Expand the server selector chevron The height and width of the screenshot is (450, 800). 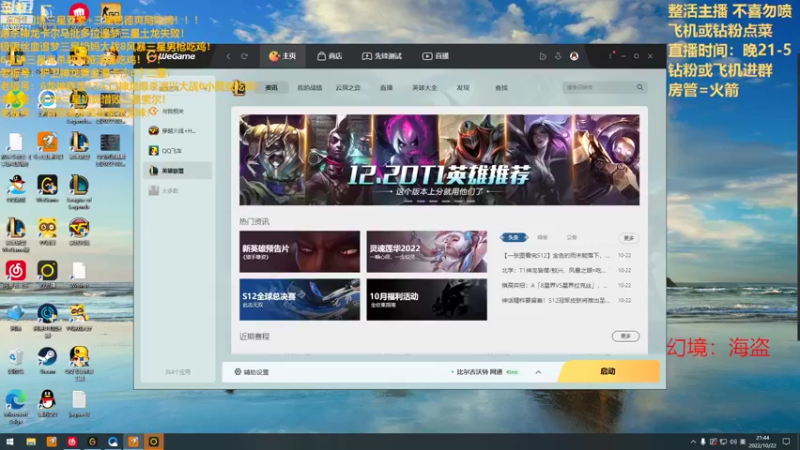(x=538, y=372)
